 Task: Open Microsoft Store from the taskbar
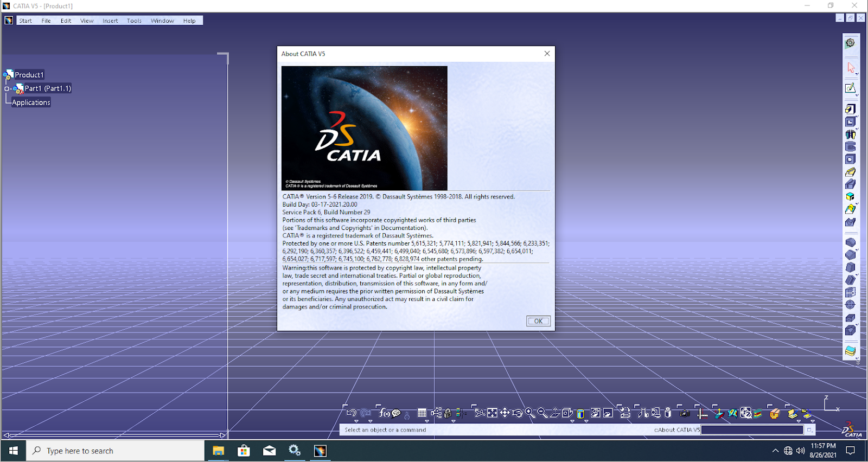point(244,451)
